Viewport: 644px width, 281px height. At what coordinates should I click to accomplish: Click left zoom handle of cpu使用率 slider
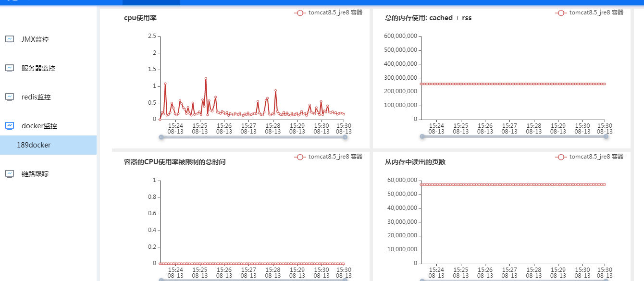[161, 137]
